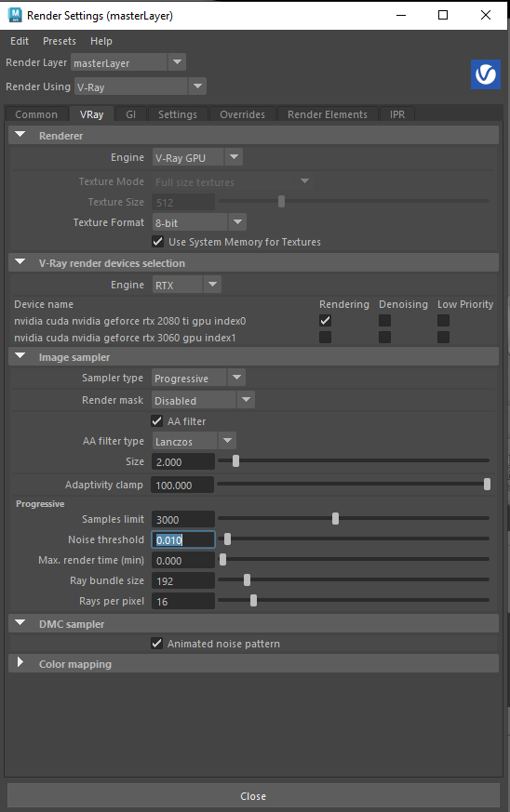This screenshot has width=510, height=812.
Task: Collapse V-Ray render devices selection section
Action: click(20, 262)
